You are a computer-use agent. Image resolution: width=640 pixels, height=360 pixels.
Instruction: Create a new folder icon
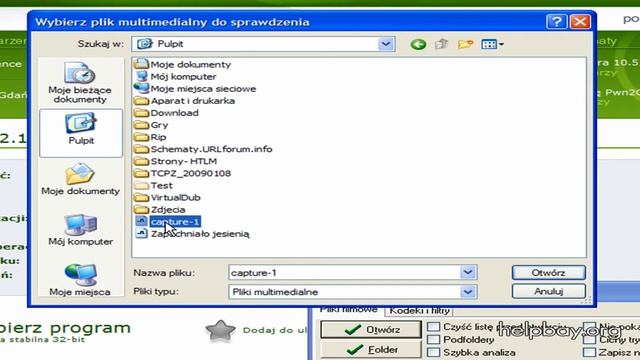point(465,44)
